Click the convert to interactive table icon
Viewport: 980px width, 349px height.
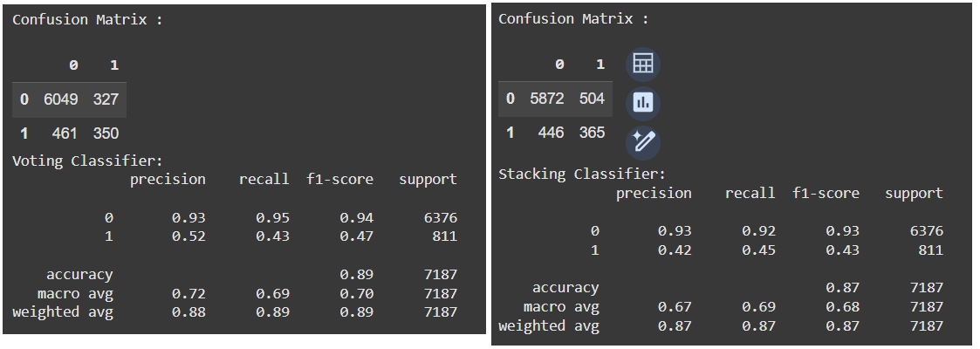pyautogui.click(x=643, y=64)
